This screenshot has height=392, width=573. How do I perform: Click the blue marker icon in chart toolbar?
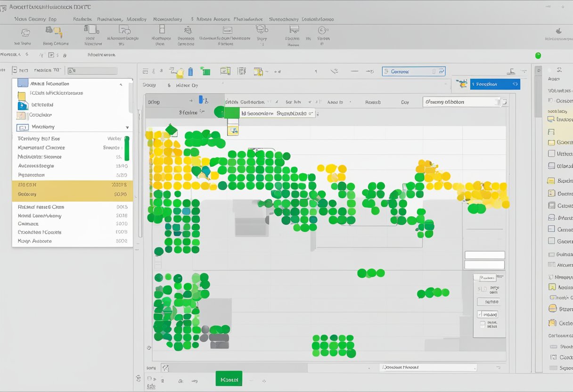(x=190, y=72)
